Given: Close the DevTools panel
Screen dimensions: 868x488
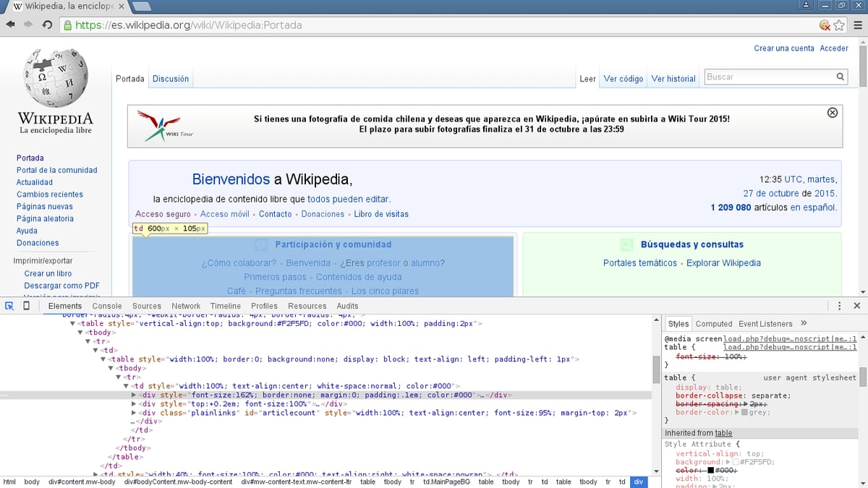Looking at the screenshot, I should [856, 306].
